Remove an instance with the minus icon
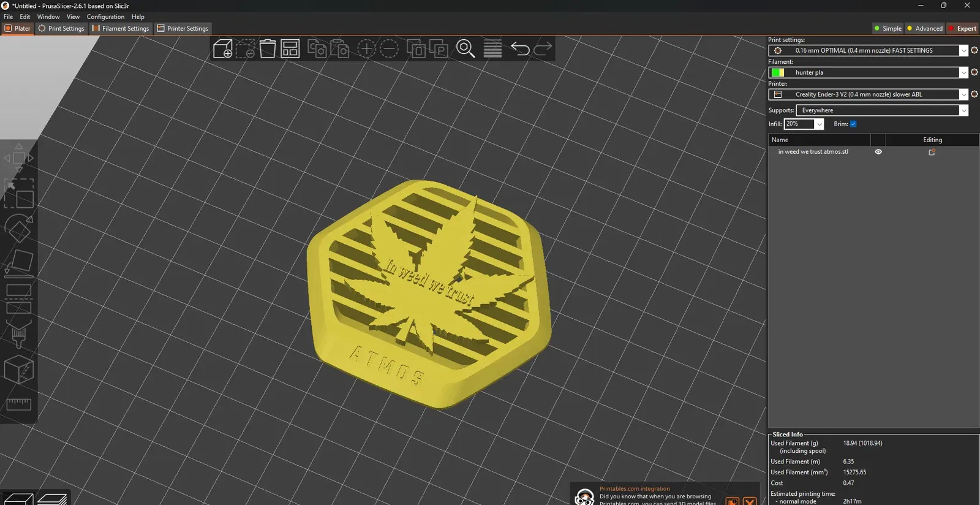The image size is (980, 505). [389, 48]
